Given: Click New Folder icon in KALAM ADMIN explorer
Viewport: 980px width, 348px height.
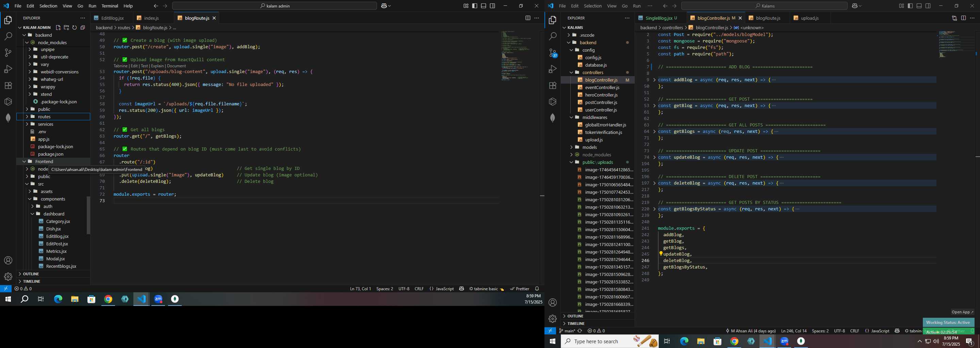Looking at the screenshot, I should [x=66, y=27].
